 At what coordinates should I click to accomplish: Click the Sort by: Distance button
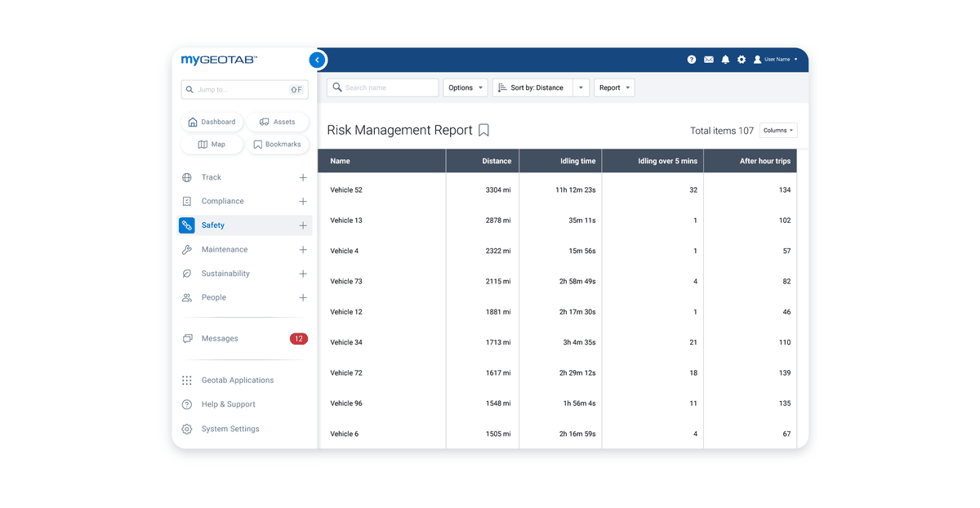532,87
